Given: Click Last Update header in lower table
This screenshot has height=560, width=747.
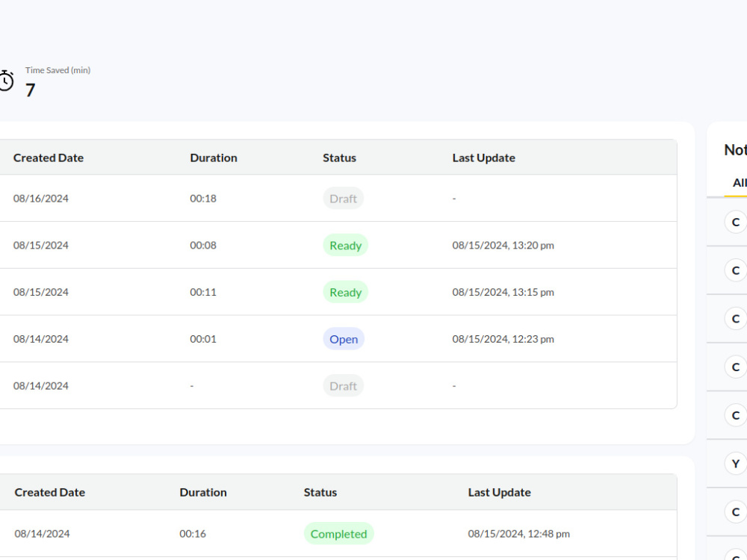Looking at the screenshot, I should pos(499,492).
